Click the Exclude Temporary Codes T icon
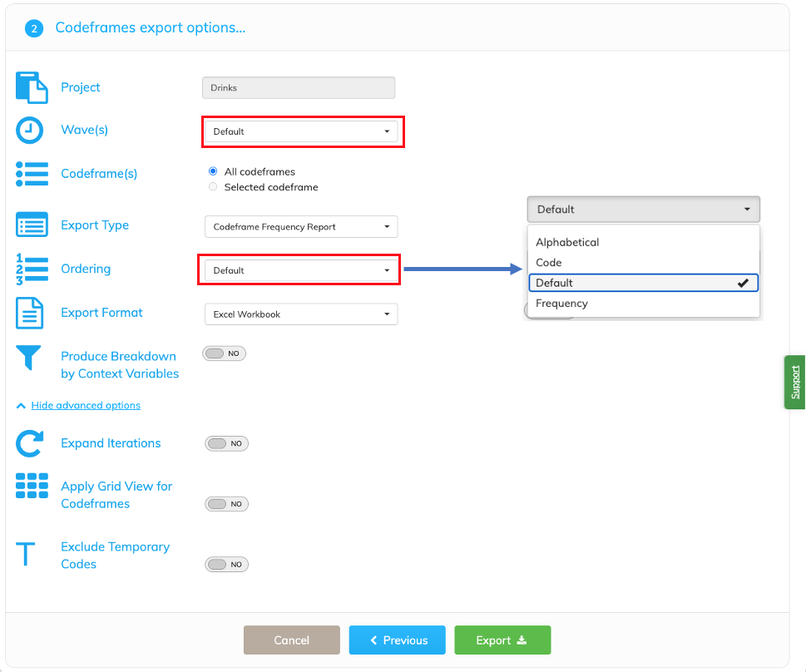 tap(25, 554)
